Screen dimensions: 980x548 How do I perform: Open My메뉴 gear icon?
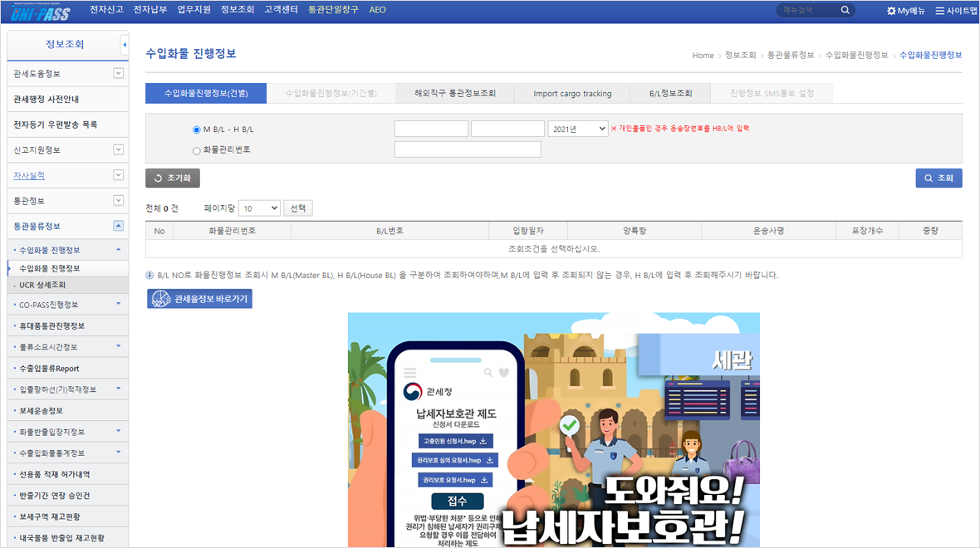891,11
